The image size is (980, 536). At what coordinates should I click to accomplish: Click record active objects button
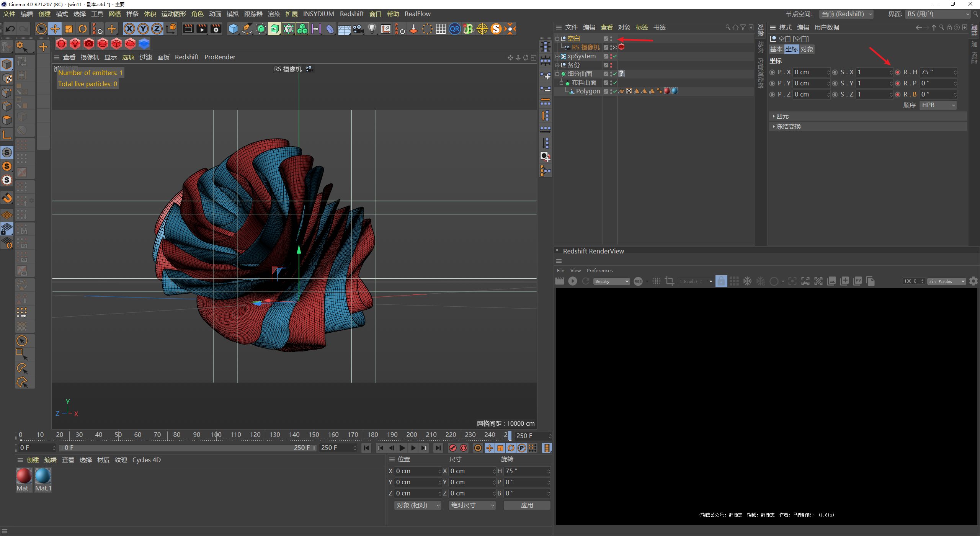(x=453, y=448)
